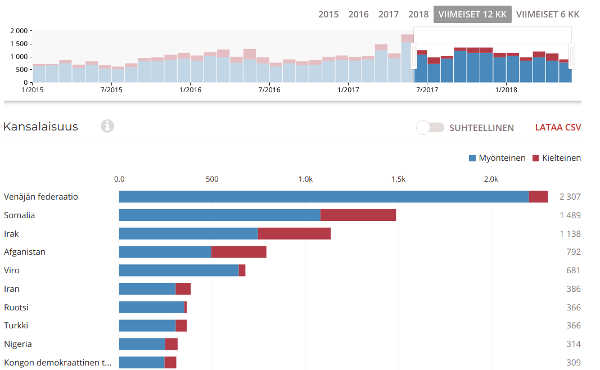
Task: Select the Nigeria row label
Action: 18,344
